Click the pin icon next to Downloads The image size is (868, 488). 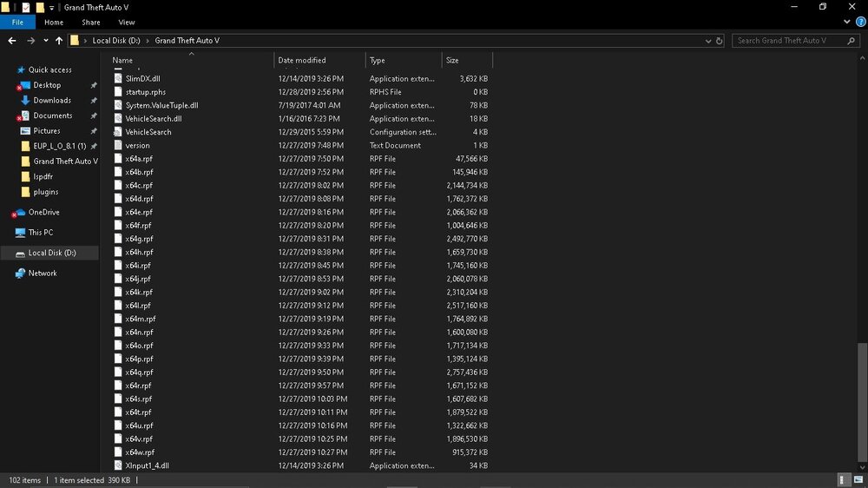[94, 100]
